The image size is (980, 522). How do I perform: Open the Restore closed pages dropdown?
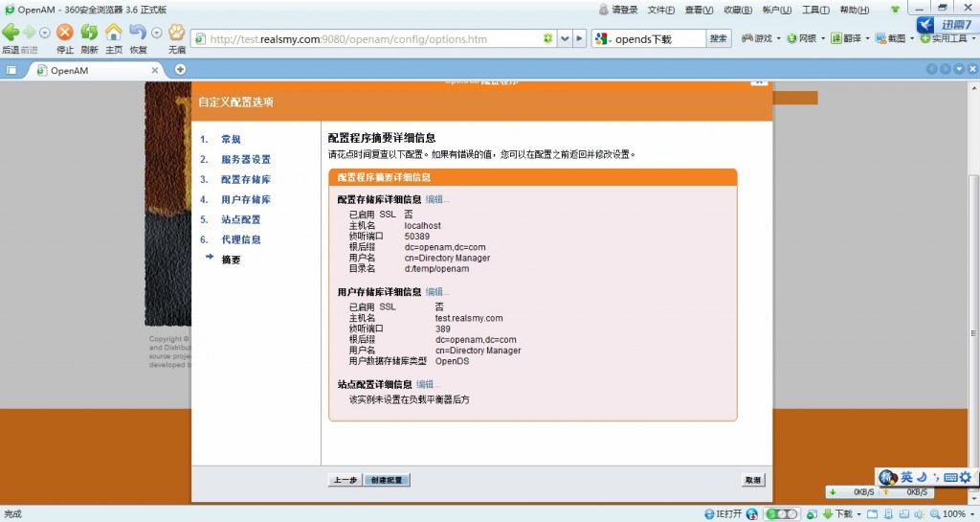click(x=157, y=33)
